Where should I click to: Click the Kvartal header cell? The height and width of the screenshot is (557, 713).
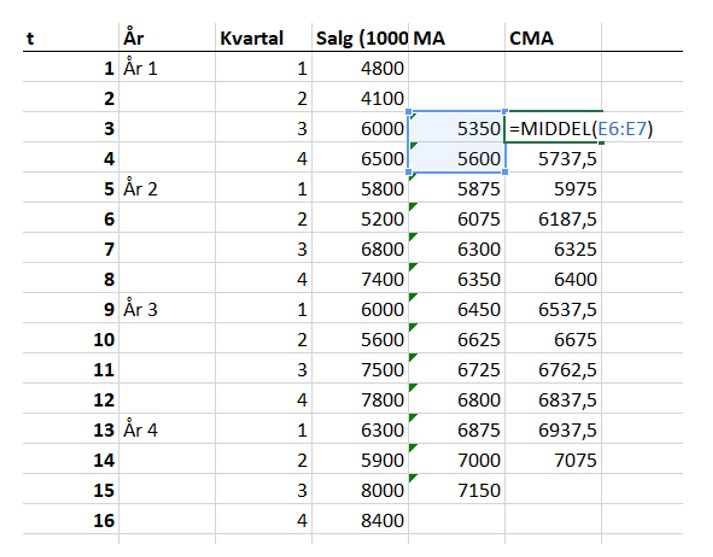[263, 38]
